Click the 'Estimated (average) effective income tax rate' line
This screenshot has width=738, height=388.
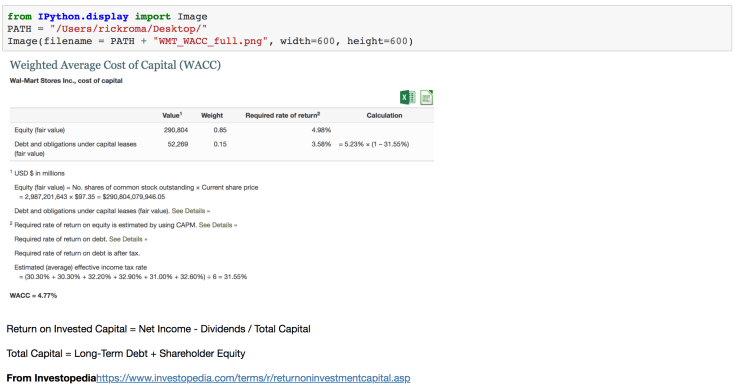(80, 267)
